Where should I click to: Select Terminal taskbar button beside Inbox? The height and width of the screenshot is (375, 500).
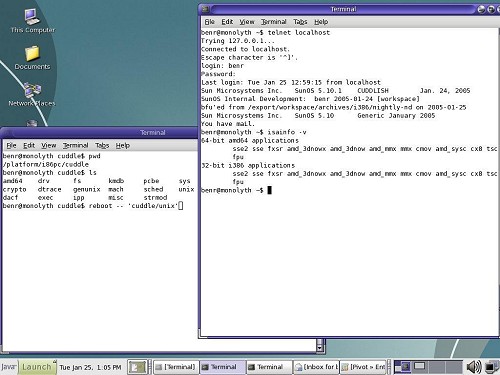click(x=269, y=367)
